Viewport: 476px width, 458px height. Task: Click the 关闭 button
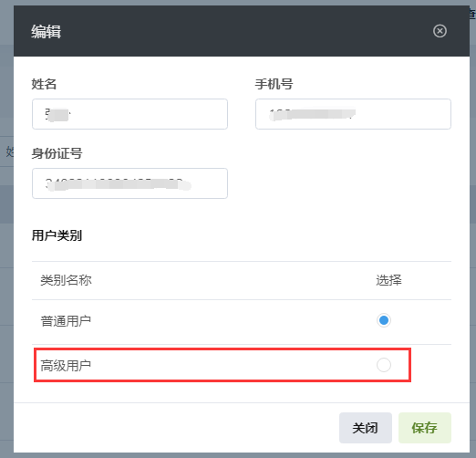(x=366, y=428)
